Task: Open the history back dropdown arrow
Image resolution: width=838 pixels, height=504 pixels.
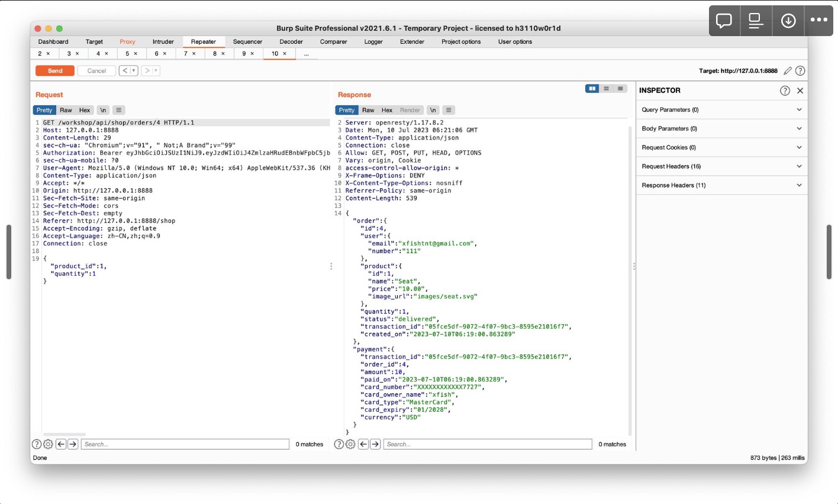Action: click(x=134, y=71)
